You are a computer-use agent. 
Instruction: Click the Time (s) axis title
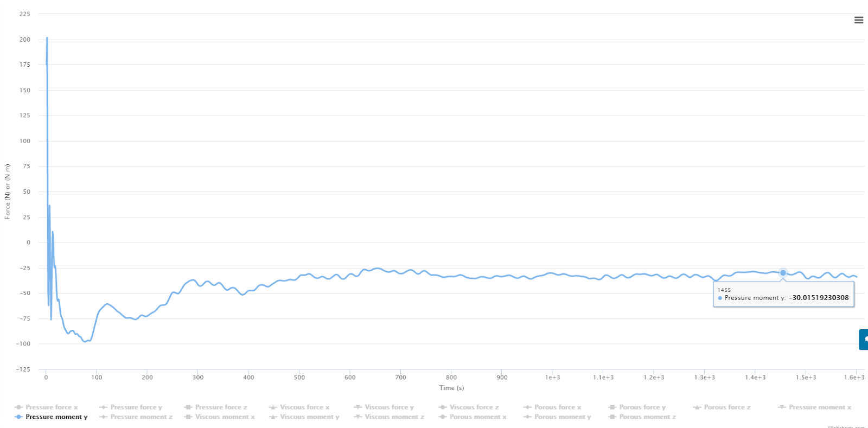point(451,388)
